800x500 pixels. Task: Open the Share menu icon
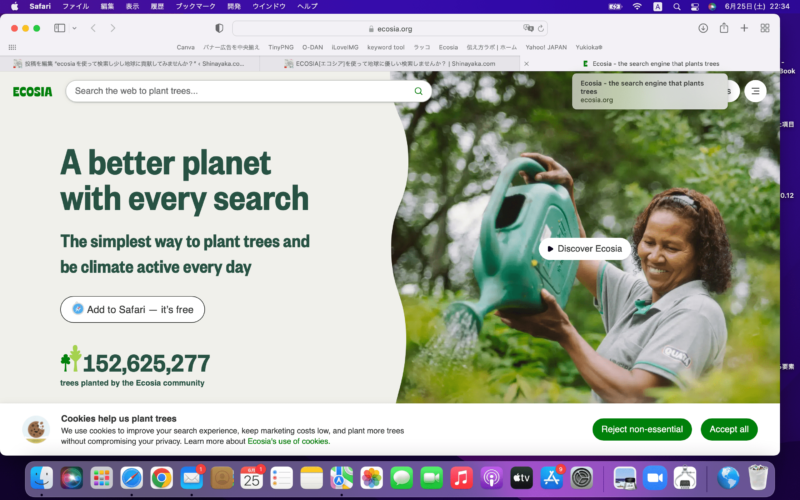pyautogui.click(x=724, y=28)
